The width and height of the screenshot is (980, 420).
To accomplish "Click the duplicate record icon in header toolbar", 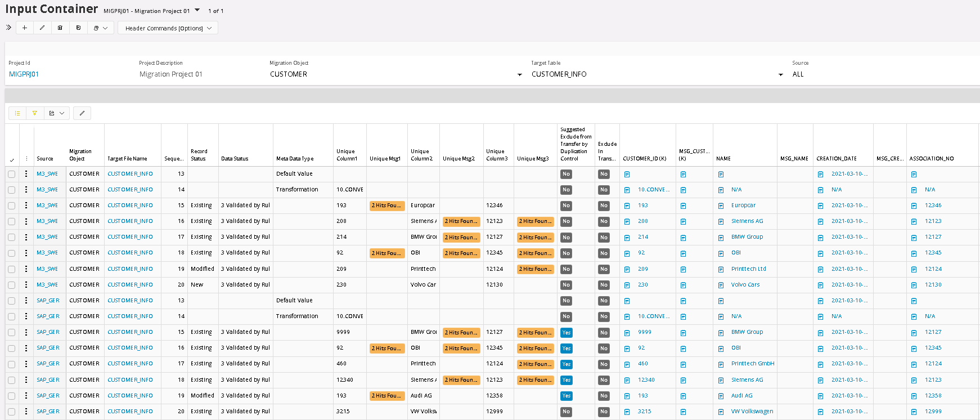I will coord(78,28).
